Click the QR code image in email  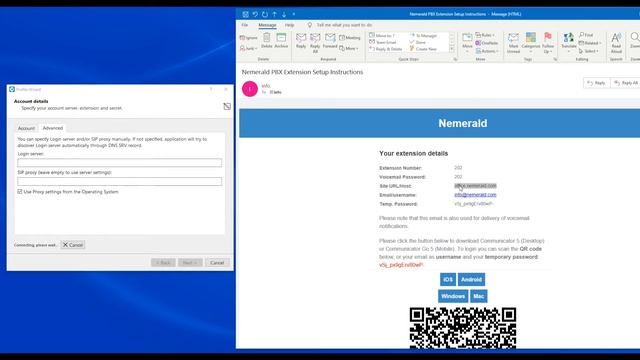click(x=463, y=328)
